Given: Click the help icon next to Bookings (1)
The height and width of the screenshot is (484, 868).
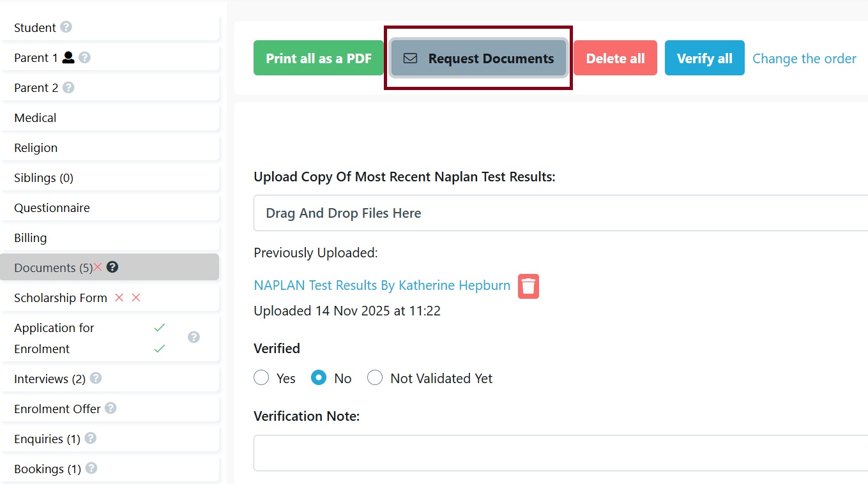Looking at the screenshot, I should pyautogui.click(x=91, y=469).
